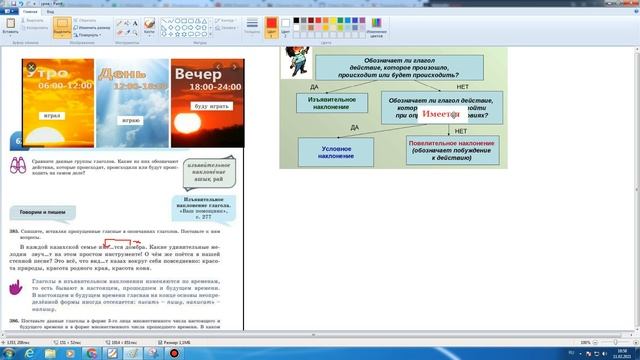Click the Crop (Обрезать) button
The width and height of the screenshot is (640, 360).
coord(85,20)
